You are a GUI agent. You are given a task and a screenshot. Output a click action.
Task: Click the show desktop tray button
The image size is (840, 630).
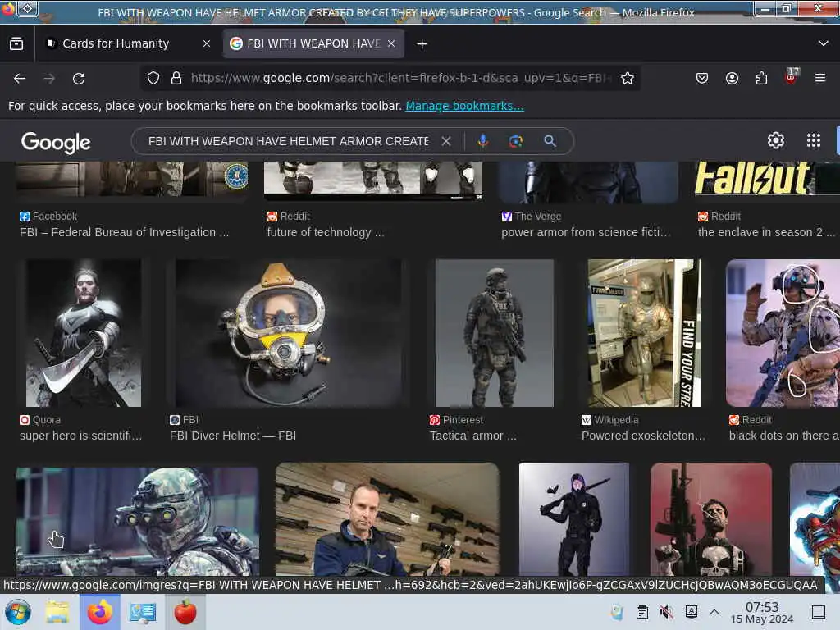(818, 612)
